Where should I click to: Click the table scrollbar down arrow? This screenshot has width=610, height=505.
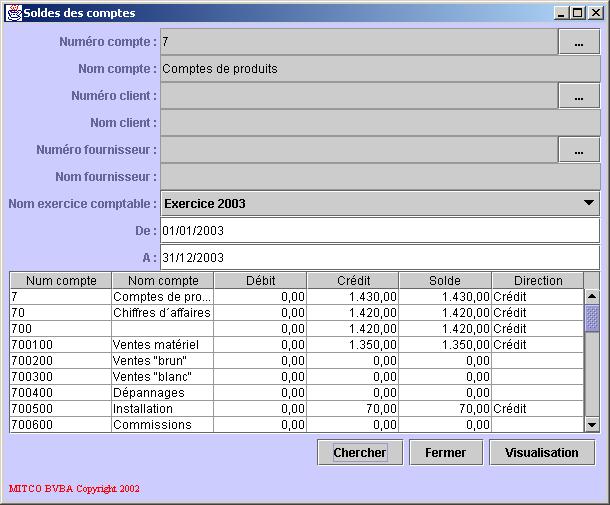592,425
